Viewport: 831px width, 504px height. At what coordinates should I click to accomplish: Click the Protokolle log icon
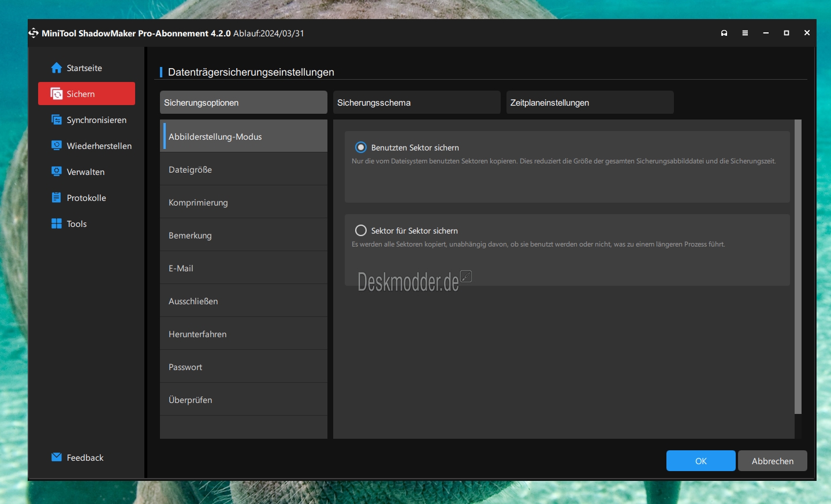coord(56,198)
